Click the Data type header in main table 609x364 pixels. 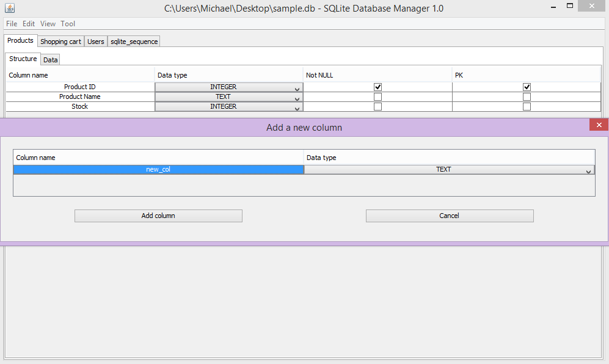pos(229,75)
